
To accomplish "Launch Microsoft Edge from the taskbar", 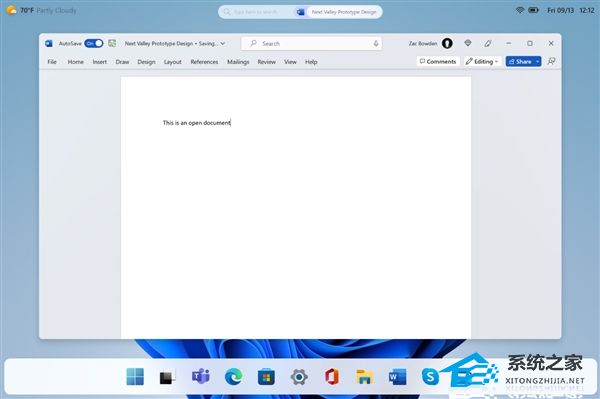I will pyautogui.click(x=233, y=377).
